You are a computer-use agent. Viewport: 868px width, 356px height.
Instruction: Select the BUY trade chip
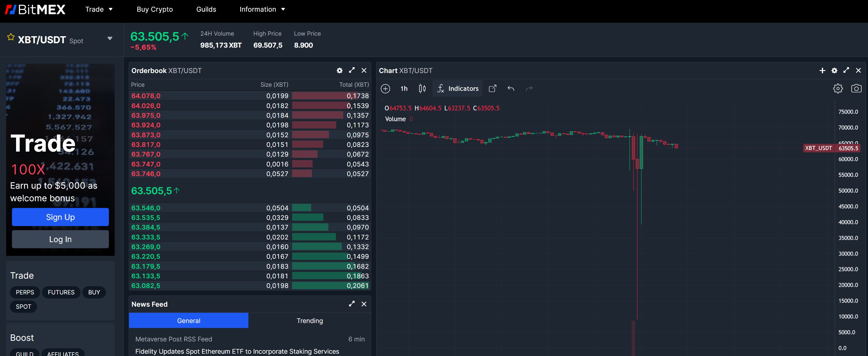[94, 292]
